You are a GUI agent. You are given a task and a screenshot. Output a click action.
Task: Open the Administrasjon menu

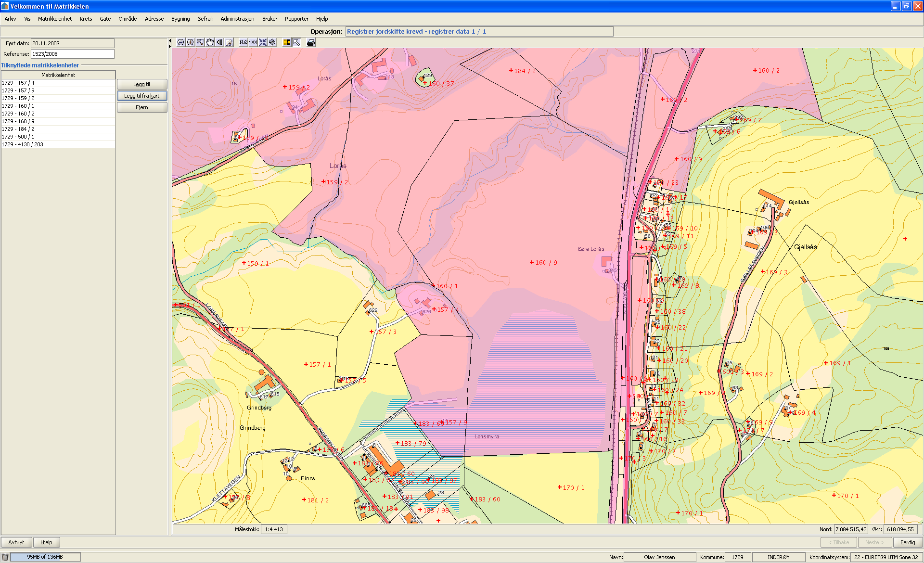pyautogui.click(x=237, y=19)
